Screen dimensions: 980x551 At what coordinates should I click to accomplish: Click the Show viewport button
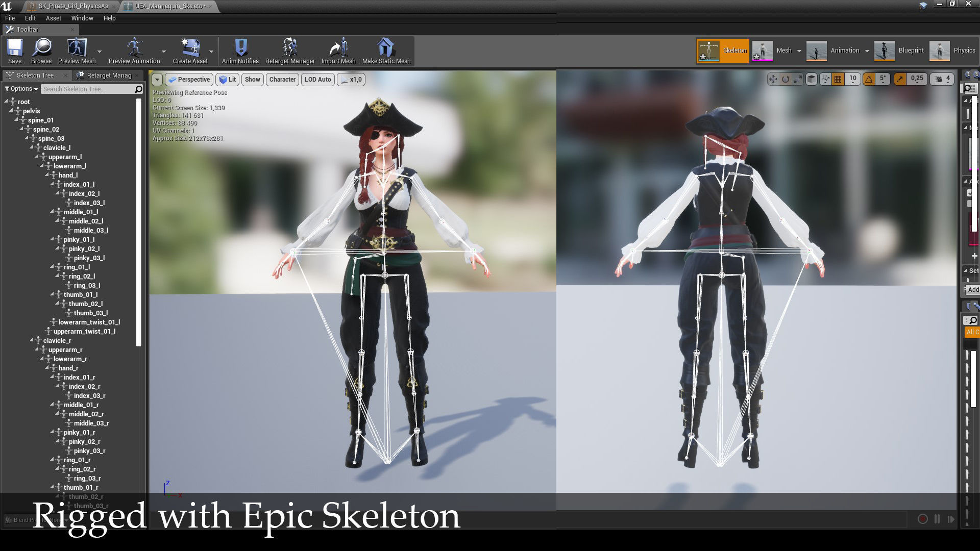click(x=252, y=80)
